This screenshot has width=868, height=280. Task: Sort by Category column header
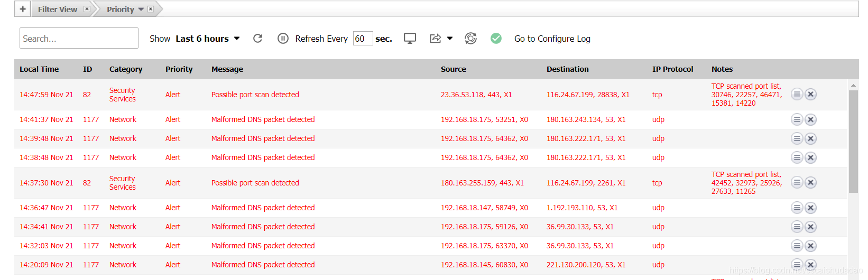[x=126, y=69]
